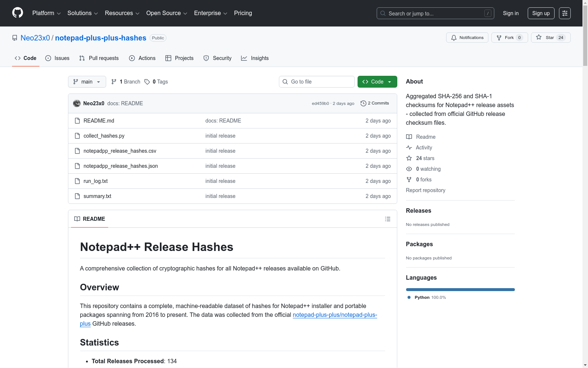Click the commits history clock icon
The width and height of the screenshot is (588, 368).
click(x=363, y=103)
